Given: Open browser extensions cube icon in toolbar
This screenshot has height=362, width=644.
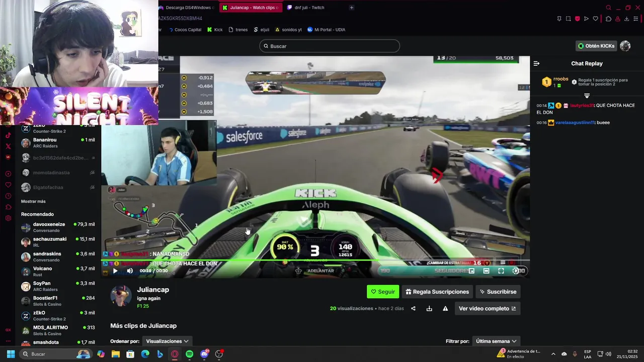Looking at the screenshot, I should click(608, 19).
